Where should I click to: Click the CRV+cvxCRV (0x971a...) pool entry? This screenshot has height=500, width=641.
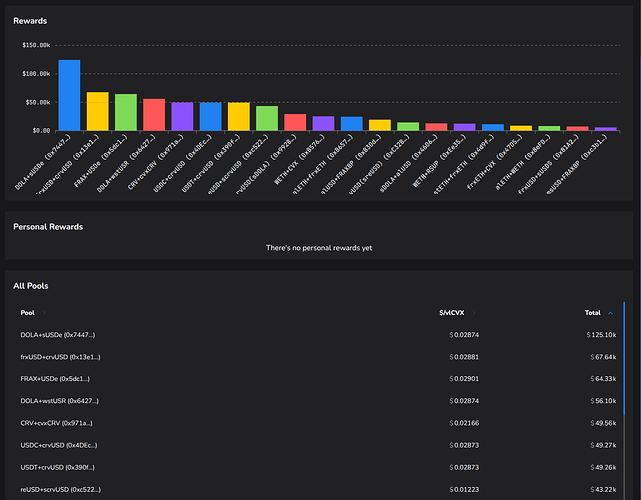pos(58,423)
